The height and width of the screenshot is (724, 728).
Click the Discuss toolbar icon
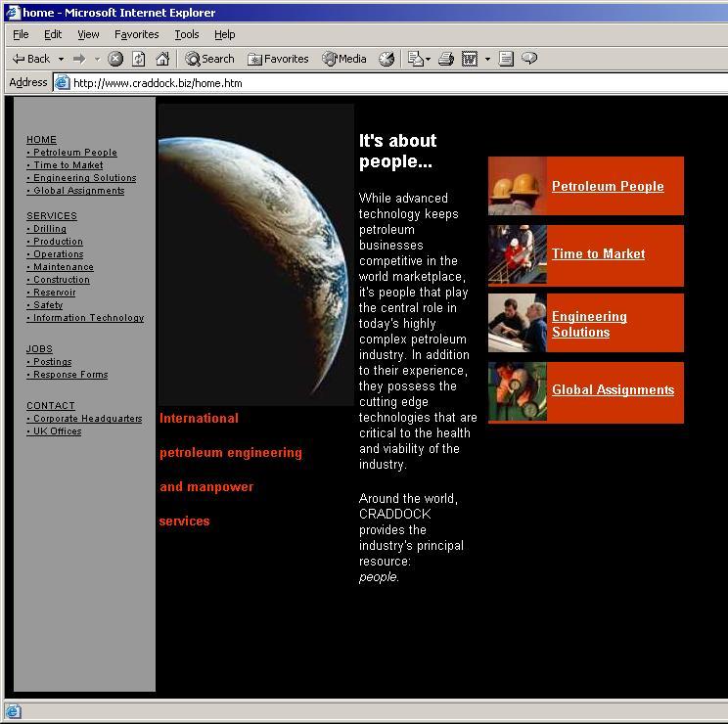pos(506,59)
